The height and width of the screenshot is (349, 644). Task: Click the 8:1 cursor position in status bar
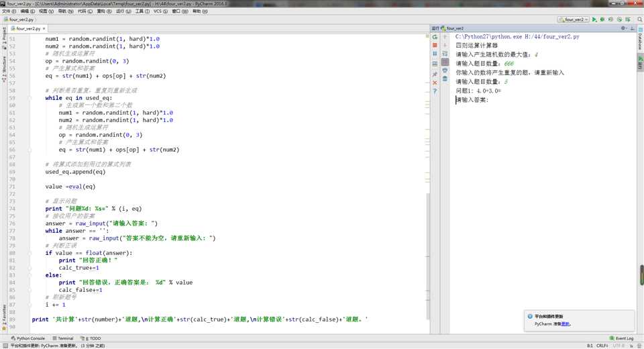click(590, 346)
